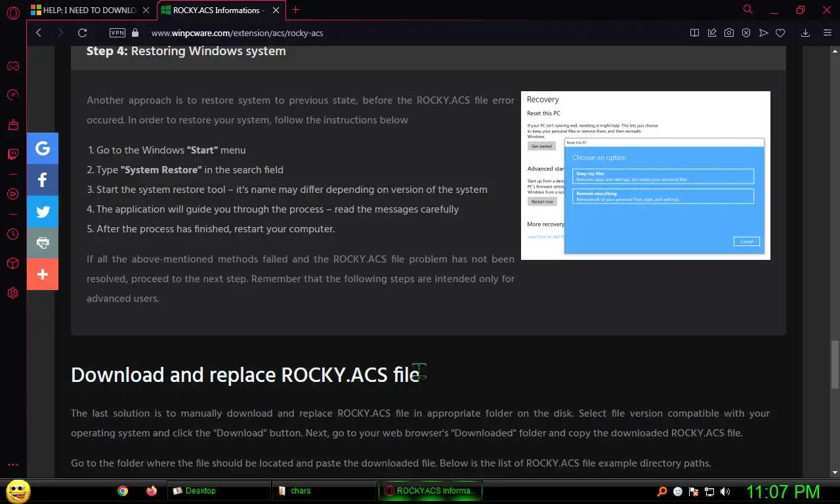Launch GX Cleaner broom icon
Image resolution: width=840 pixels, height=504 pixels.
coord(13,125)
